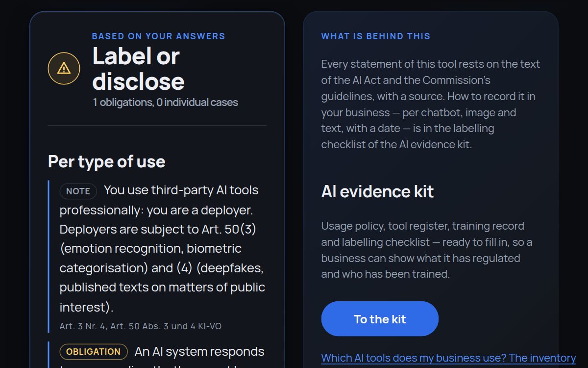Click the divider line below the obligations summary
Screen dimensions: 588x368
point(157,126)
